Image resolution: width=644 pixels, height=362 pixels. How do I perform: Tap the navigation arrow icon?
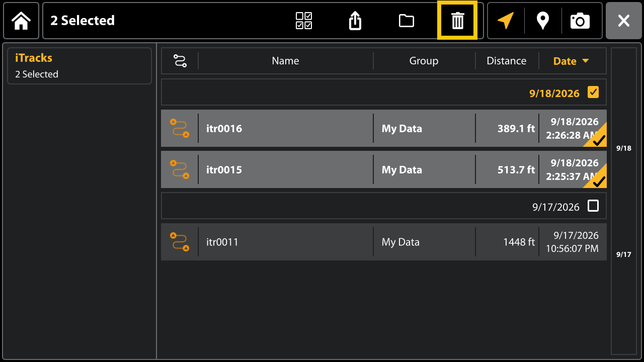coord(506,21)
